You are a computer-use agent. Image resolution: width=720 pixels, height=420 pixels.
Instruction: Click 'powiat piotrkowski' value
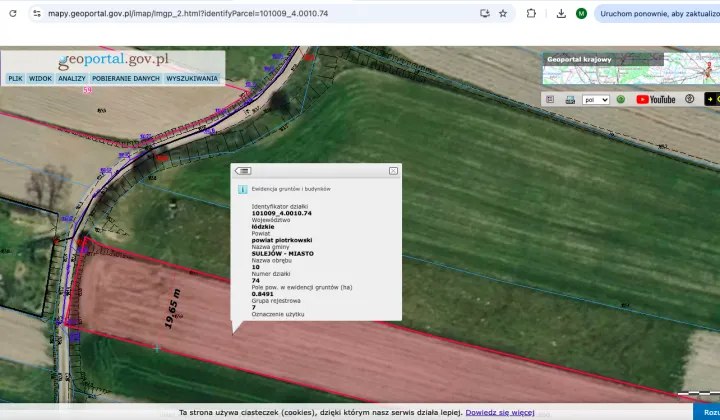[x=282, y=240]
